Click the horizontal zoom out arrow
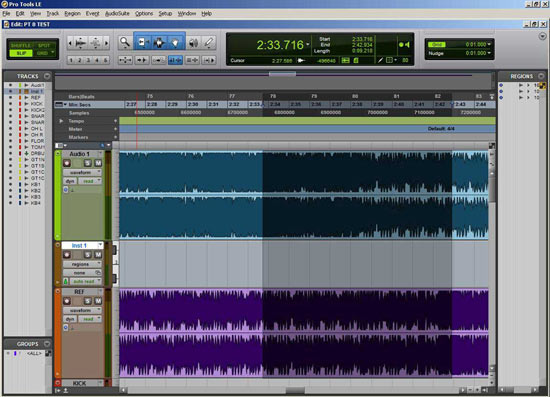This screenshot has width=550, height=397. pos(70,43)
